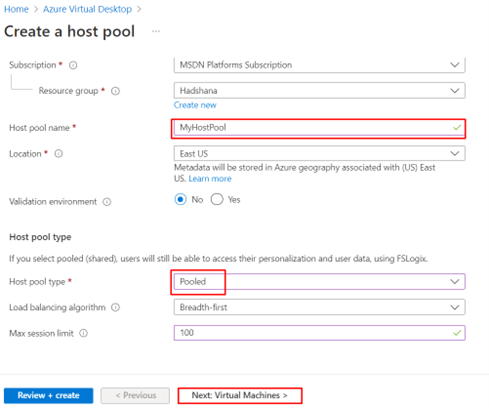
Task: Click the Load balancing algorithm info icon
Action: 115,307
